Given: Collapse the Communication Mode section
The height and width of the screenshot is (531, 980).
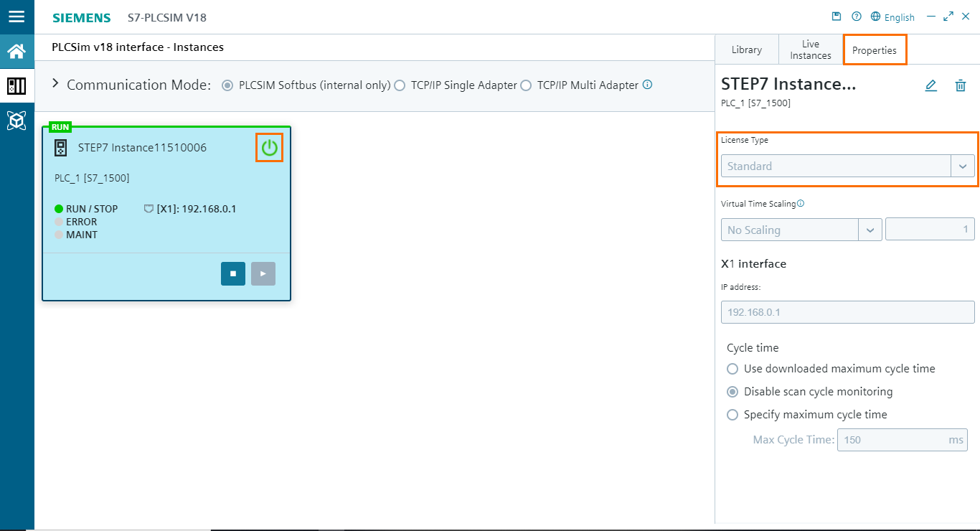Looking at the screenshot, I should coord(55,83).
